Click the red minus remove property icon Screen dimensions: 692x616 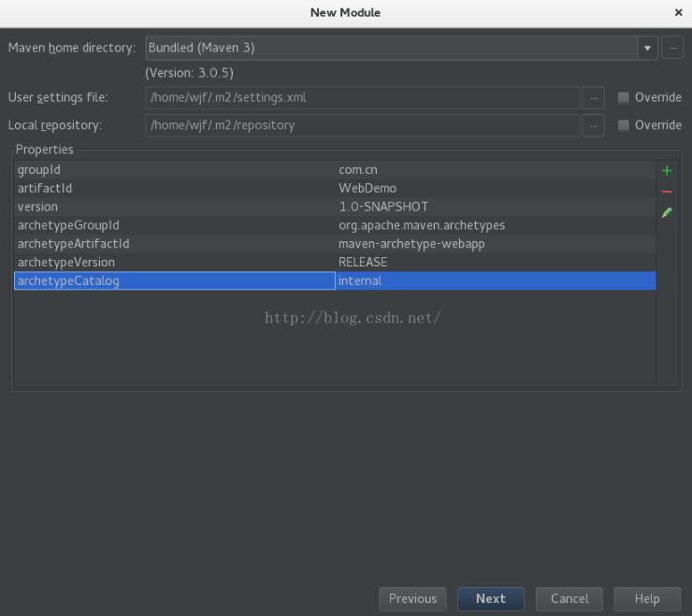point(667,192)
